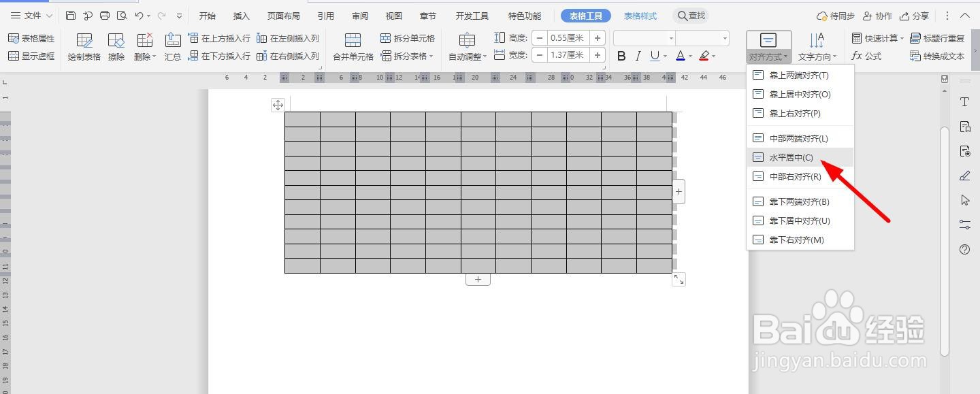Open 表格属性 (Table Properties)
Viewport: 980px width, 394px height.
(x=34, y=38)
